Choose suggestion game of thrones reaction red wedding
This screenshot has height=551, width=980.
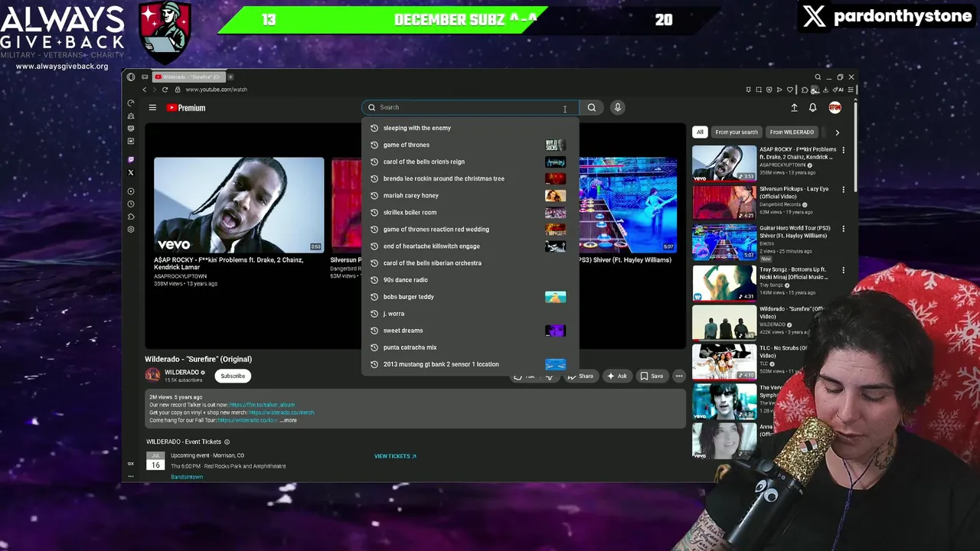coord(470,229)
